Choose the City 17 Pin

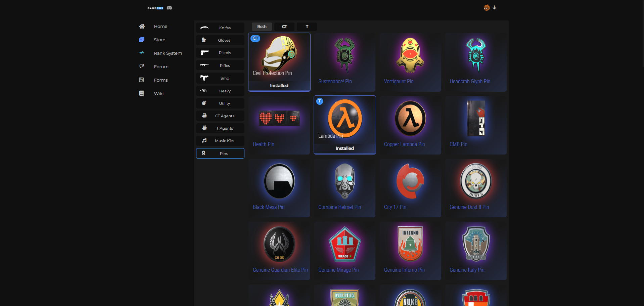pos(410,188)
